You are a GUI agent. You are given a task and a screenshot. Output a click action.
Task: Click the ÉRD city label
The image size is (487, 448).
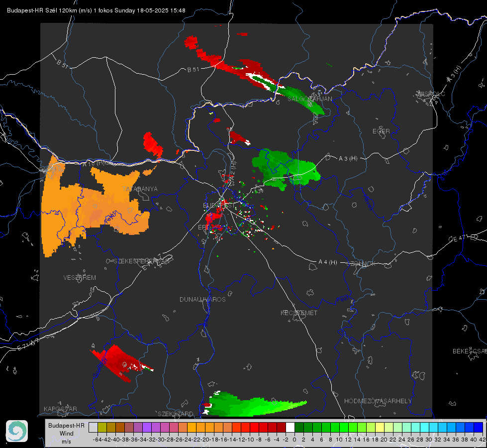point(204,227)
